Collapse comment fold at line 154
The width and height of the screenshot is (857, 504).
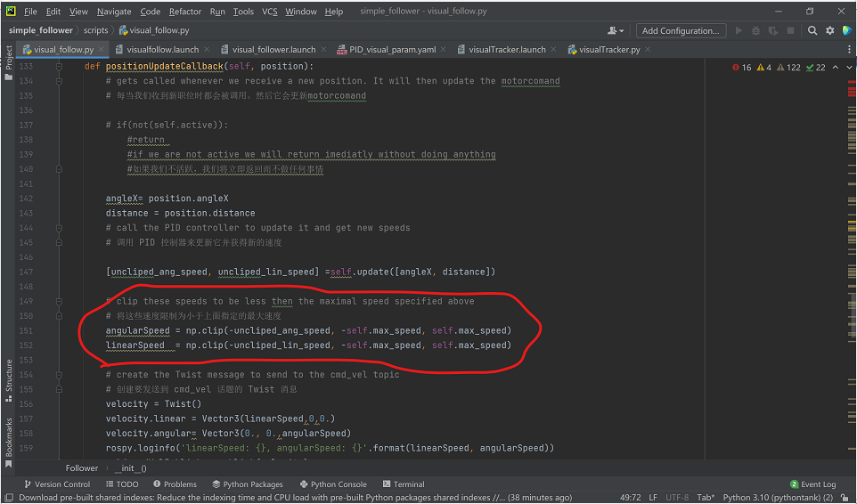click(x=59, y=375)
